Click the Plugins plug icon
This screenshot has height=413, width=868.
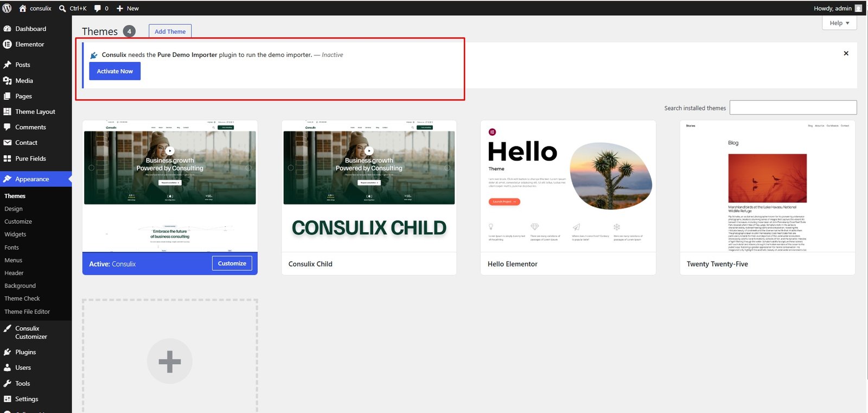[8, 352]
